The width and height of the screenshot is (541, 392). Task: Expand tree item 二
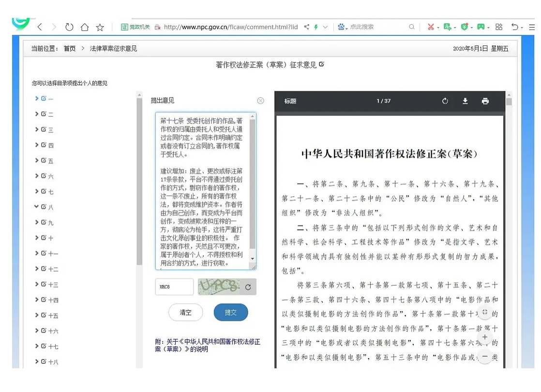point(37,114)
